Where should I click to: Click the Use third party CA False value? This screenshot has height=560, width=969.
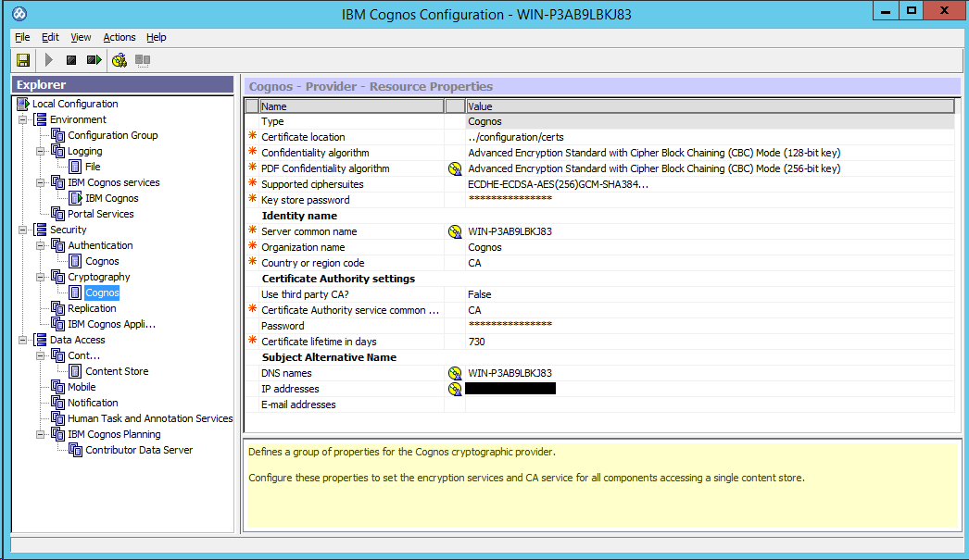pyautogui.click(x=710, y=294)
